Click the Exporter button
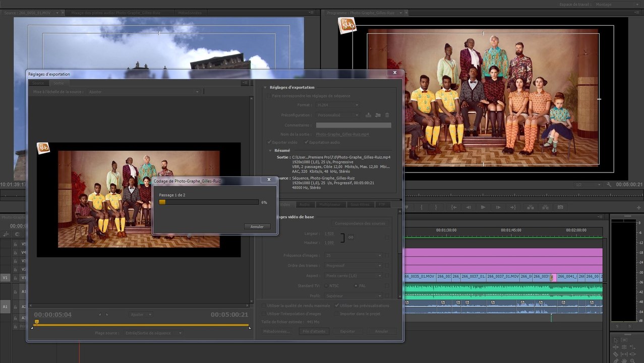 347,331
